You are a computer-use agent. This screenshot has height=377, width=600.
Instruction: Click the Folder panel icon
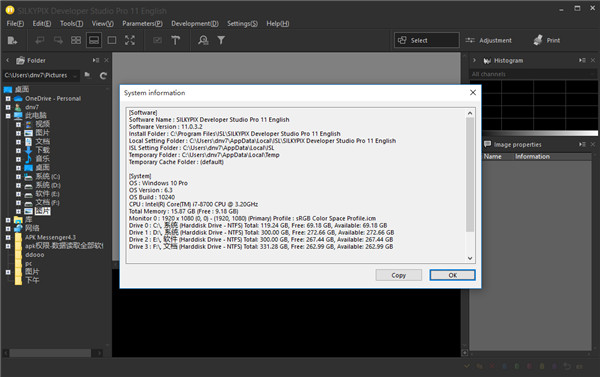(20, 60)
